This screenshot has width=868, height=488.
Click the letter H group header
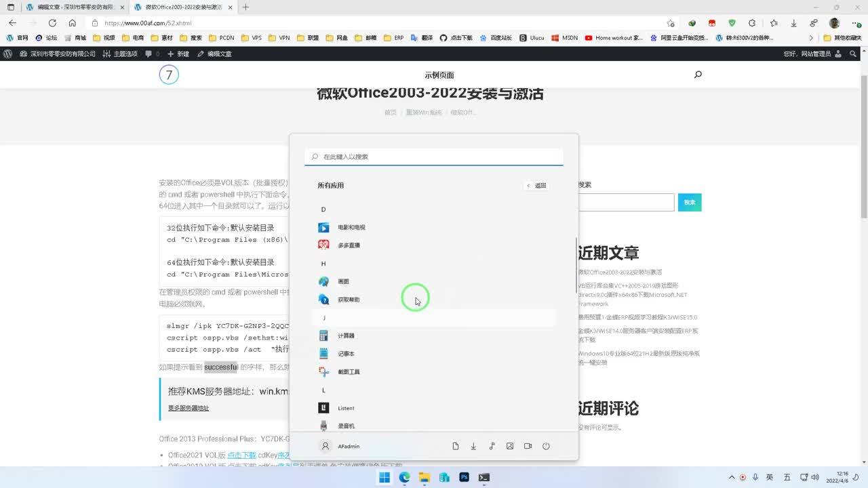[x=323, y=264]
